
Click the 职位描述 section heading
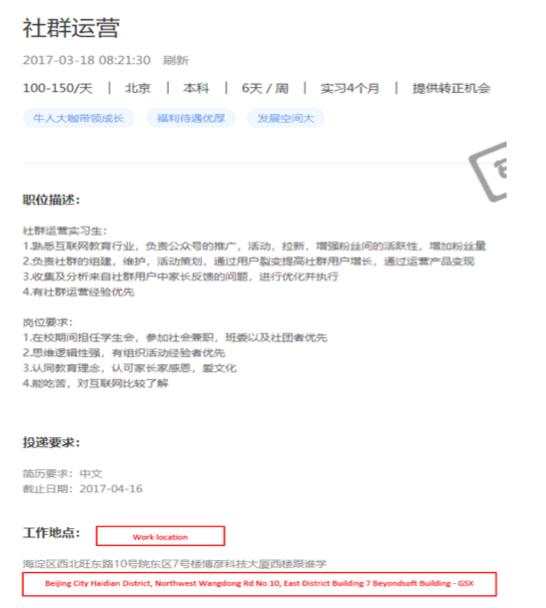click(51, 200)
